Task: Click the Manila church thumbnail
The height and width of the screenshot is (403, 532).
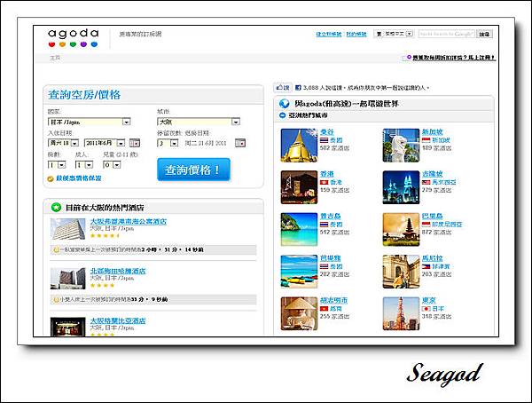Action: click(401, 272)
